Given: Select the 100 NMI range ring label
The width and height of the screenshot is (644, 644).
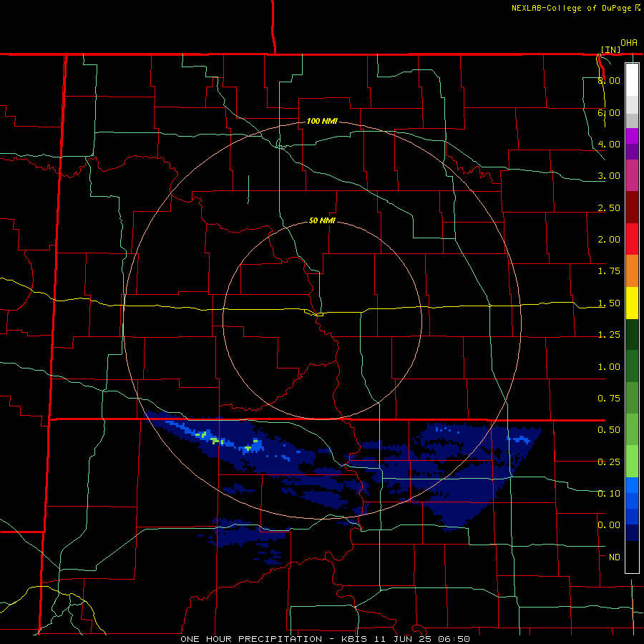Looking at the screenshot, I should click(x=322, y=121).
